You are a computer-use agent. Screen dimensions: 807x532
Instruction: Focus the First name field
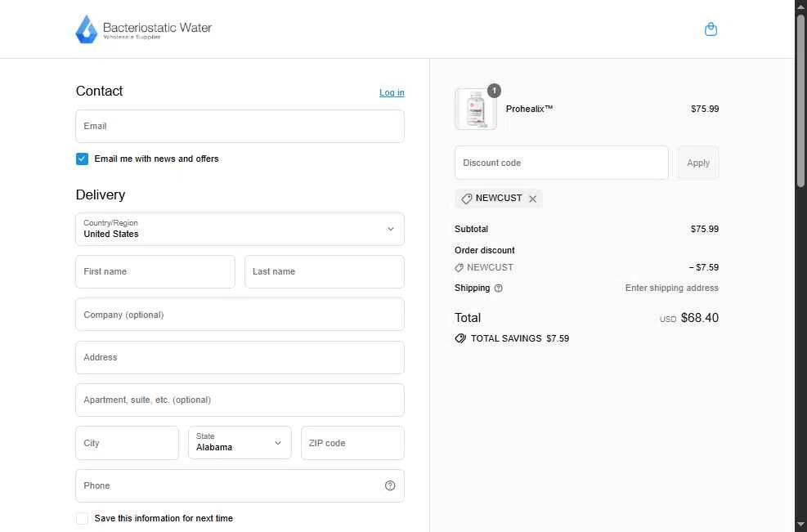click(x=155, y=271)
